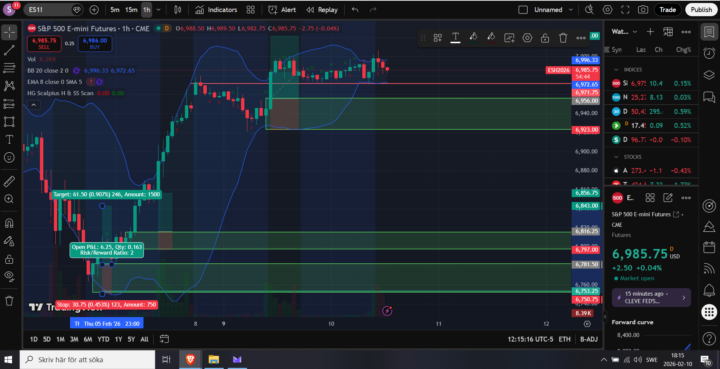Select the geometric shapes tool
The width and height of the screenshot is (720, 369).
[x=9, y=122]
